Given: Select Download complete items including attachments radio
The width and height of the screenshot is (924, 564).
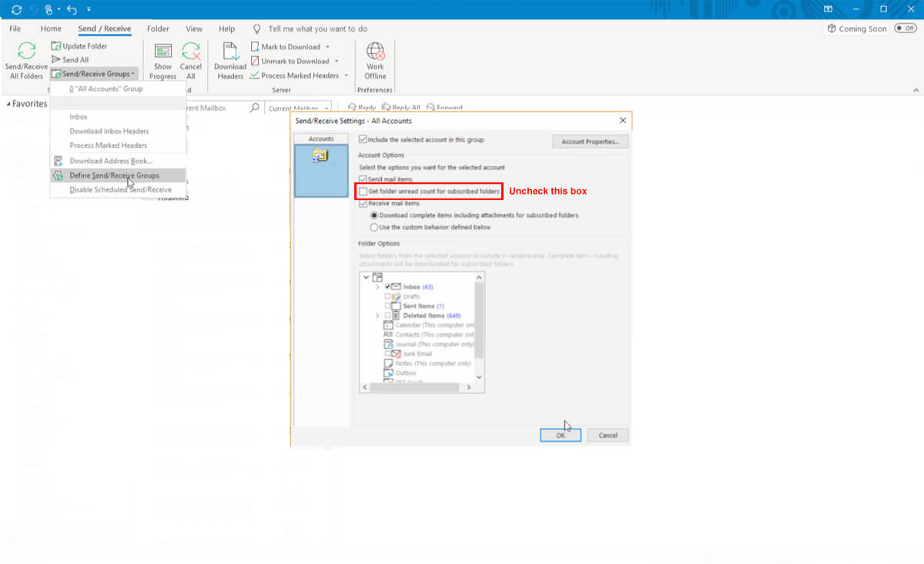Looking at the screenshot, I should (374, 215).
